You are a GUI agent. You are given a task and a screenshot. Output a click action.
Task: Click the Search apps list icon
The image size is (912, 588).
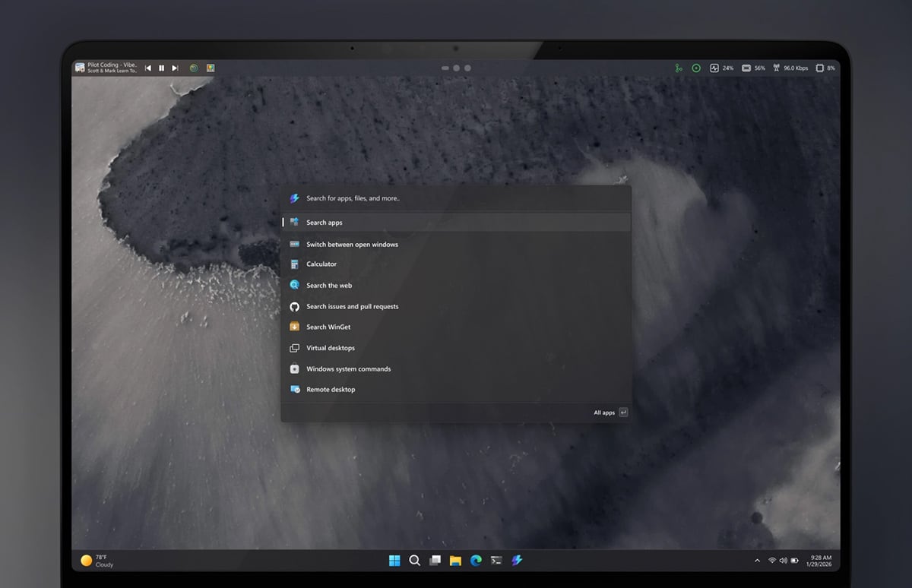[294, 223]
